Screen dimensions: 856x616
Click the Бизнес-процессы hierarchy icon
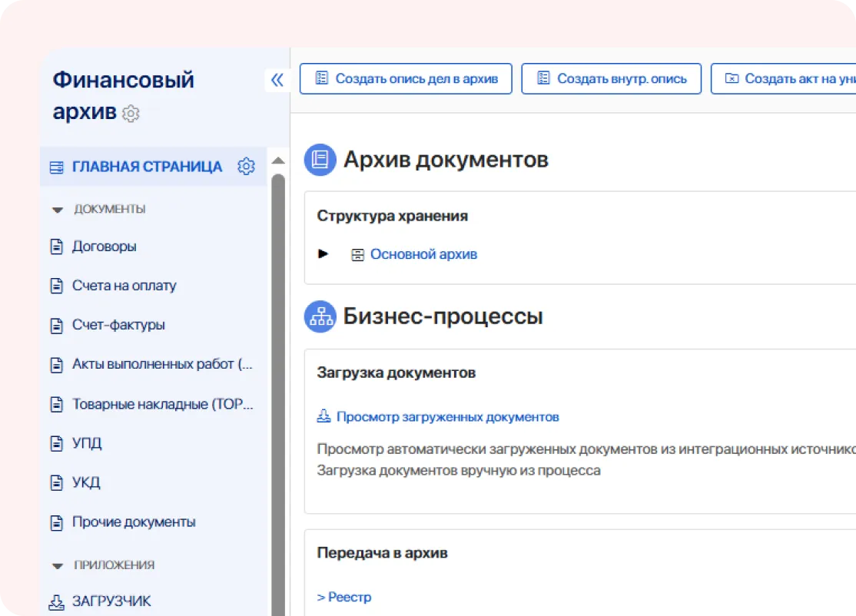[320, 315]
